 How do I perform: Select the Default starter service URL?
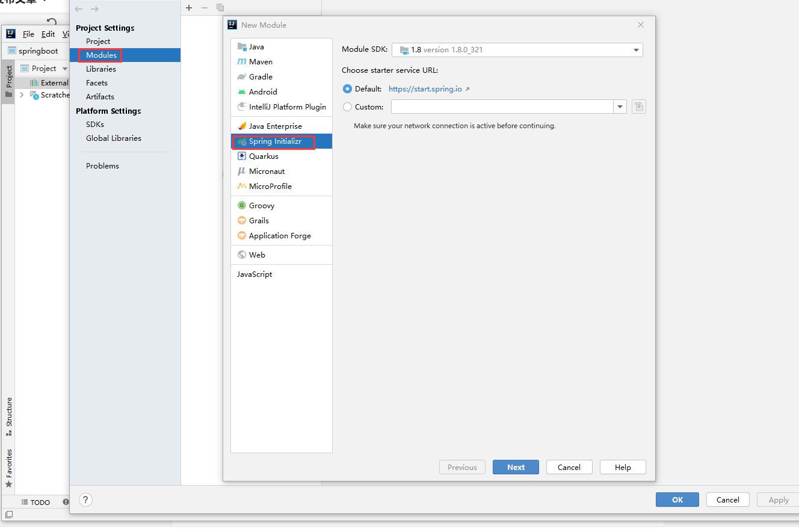(x=347, y=89)
